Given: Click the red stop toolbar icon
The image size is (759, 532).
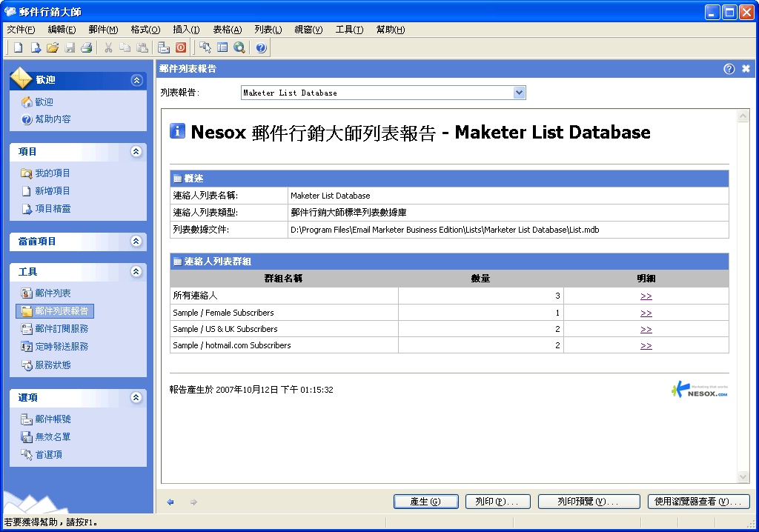Looking at the screenshot, I should [x=181, y=48].
